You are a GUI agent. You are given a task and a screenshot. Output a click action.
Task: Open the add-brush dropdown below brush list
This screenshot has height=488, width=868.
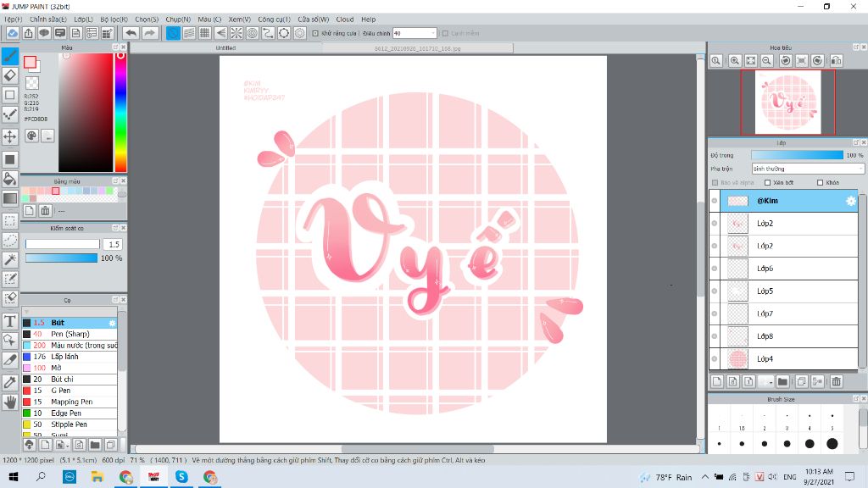[x=60, y=445]
